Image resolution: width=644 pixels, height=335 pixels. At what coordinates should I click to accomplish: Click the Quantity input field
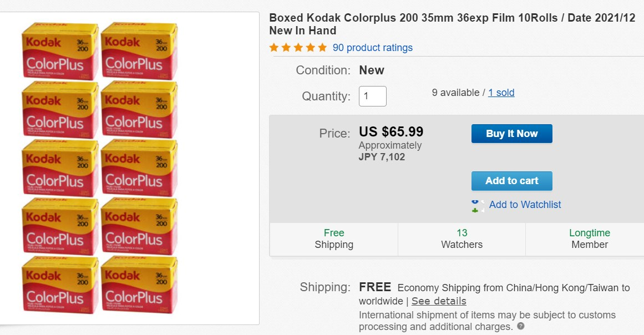coord(372,96)
